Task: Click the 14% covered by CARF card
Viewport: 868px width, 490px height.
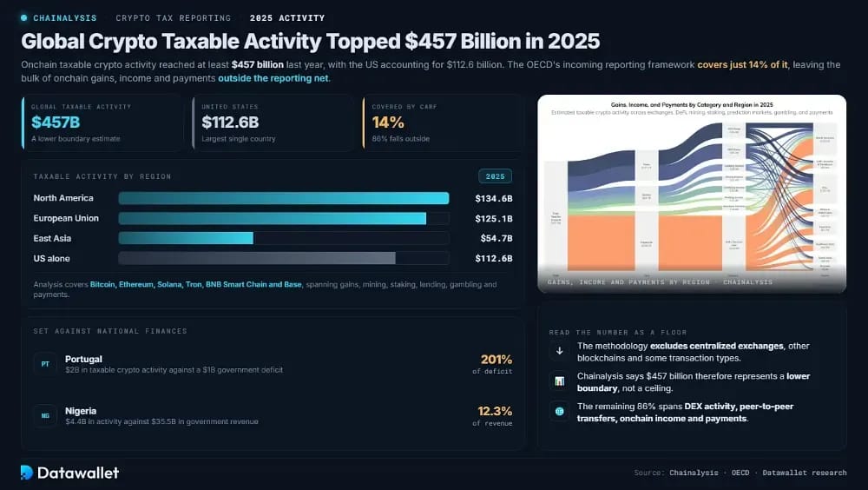Action: tap(443, 123)
